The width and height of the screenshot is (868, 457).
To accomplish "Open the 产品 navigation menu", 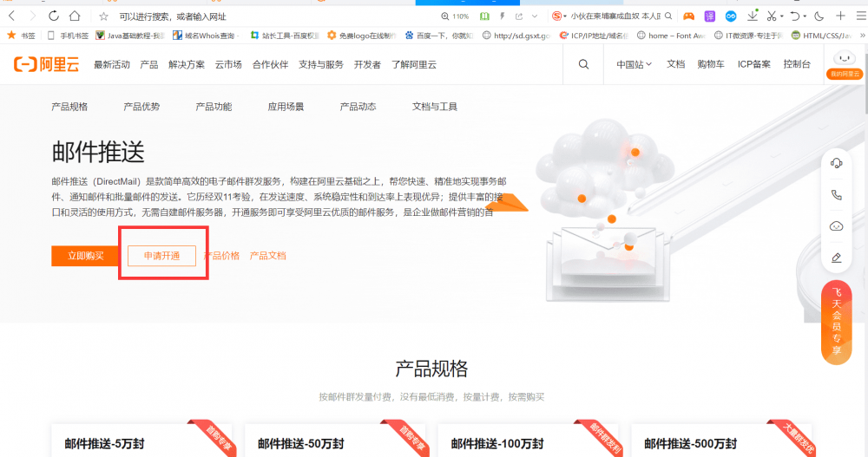I will pyautogui.click(x=149, y=65).
